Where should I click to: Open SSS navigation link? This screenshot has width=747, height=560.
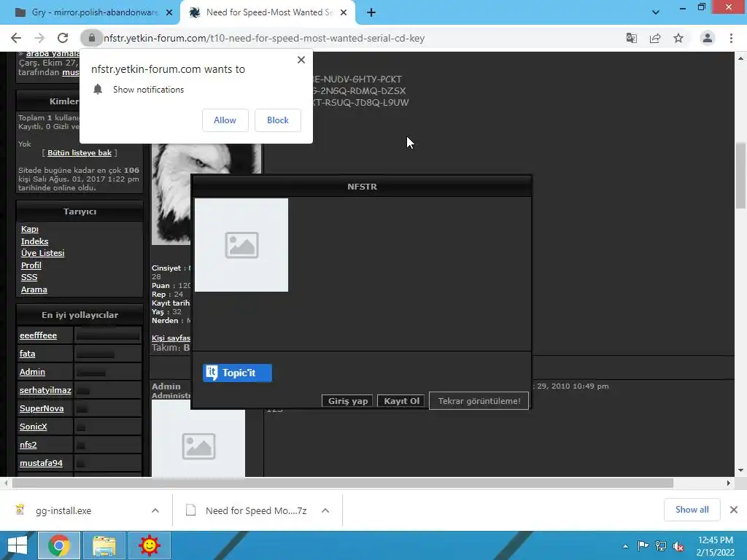click(x=29, y=277)
